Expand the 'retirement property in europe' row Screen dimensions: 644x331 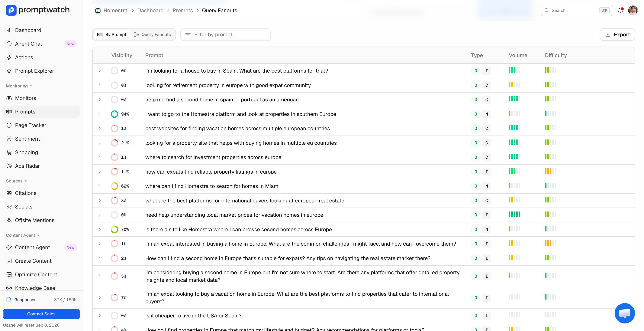coord(99,85)
